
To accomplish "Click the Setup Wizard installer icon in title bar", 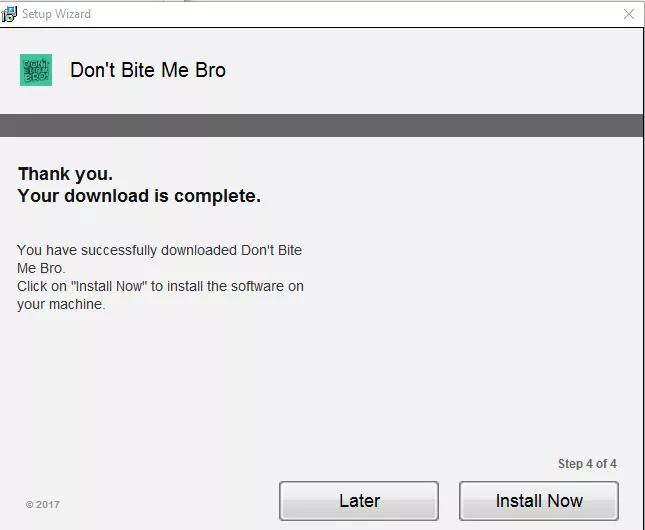I will click(x=9, y=14).
